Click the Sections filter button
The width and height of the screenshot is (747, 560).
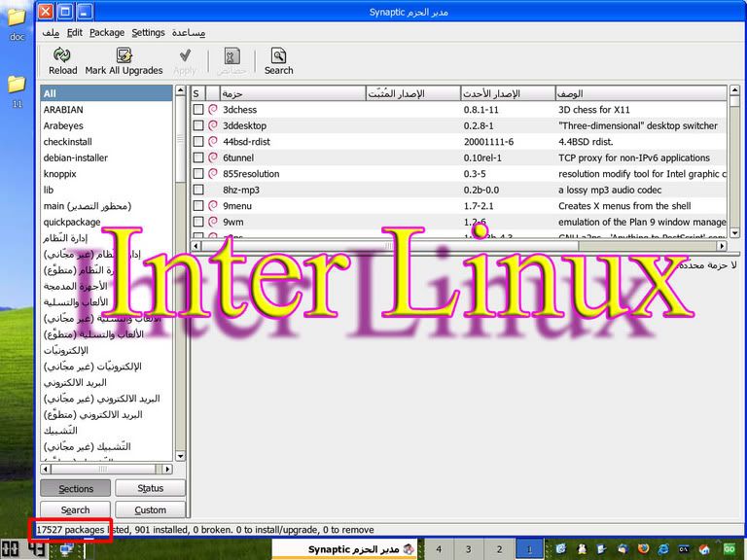(75, 489)
